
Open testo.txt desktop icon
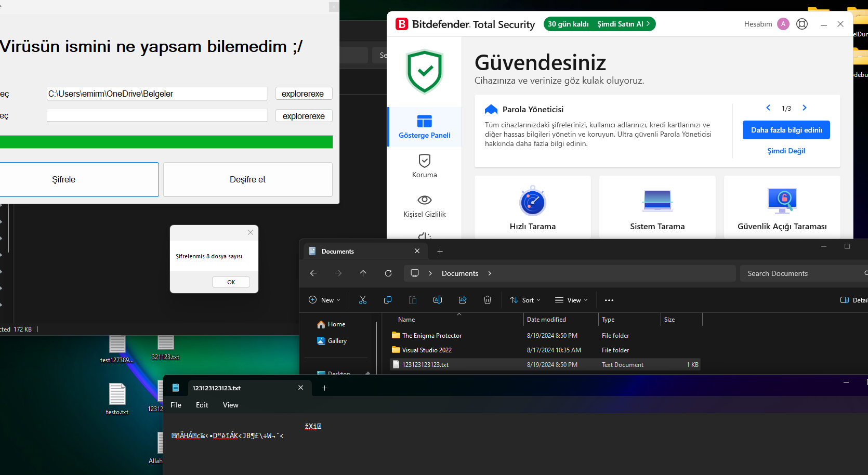(x=117, y=399)
